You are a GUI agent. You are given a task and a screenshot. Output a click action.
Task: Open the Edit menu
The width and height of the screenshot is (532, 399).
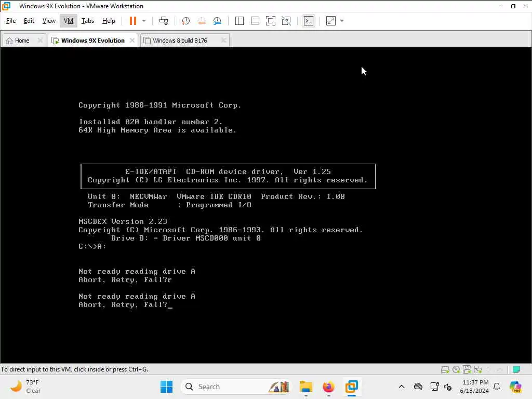pos(29,21)
